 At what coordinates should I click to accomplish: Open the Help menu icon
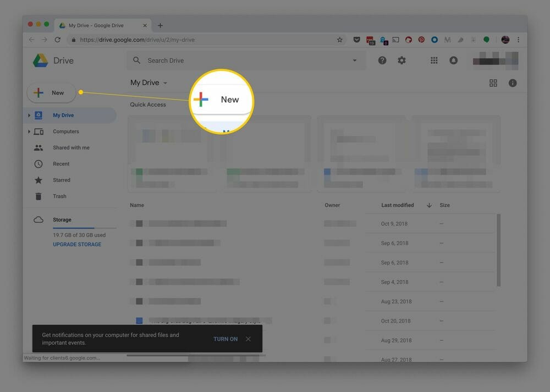(382, 60)
